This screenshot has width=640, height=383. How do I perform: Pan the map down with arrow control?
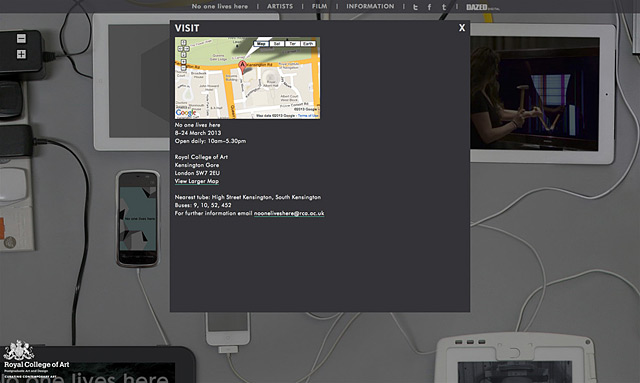[x=184, y=55]
